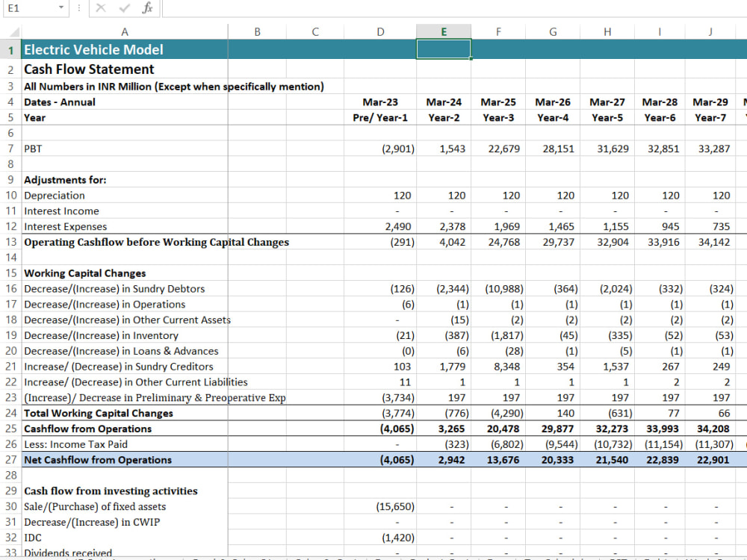Select column D header

[x=380, y=32]
